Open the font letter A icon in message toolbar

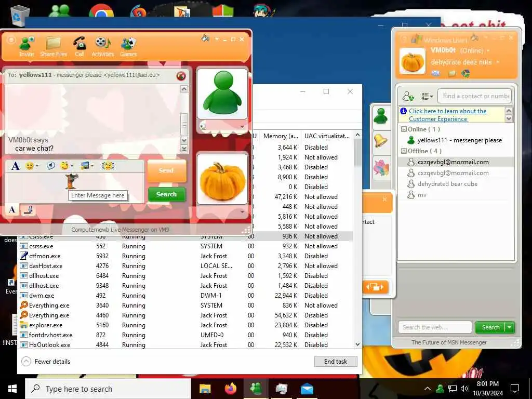(x=15, y=166)
